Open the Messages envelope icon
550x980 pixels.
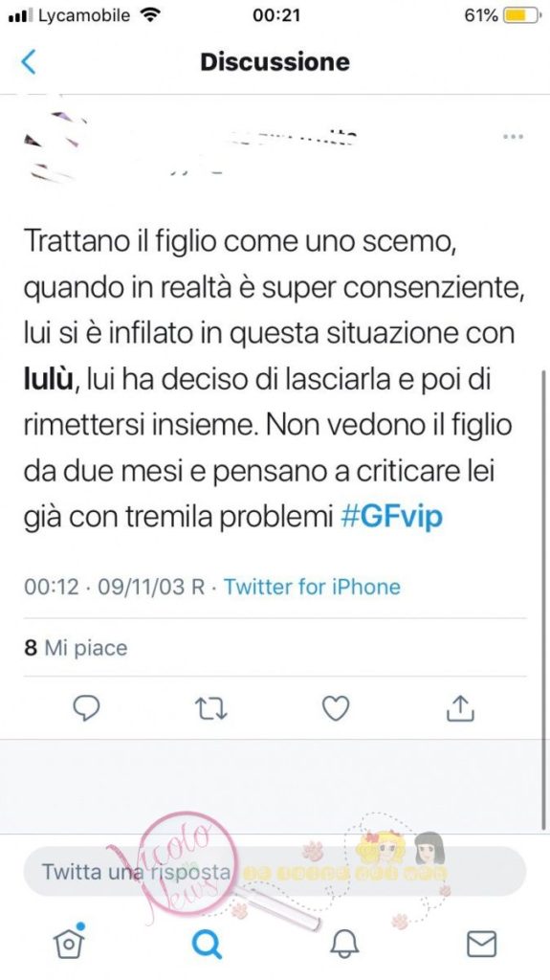[482, 943]
